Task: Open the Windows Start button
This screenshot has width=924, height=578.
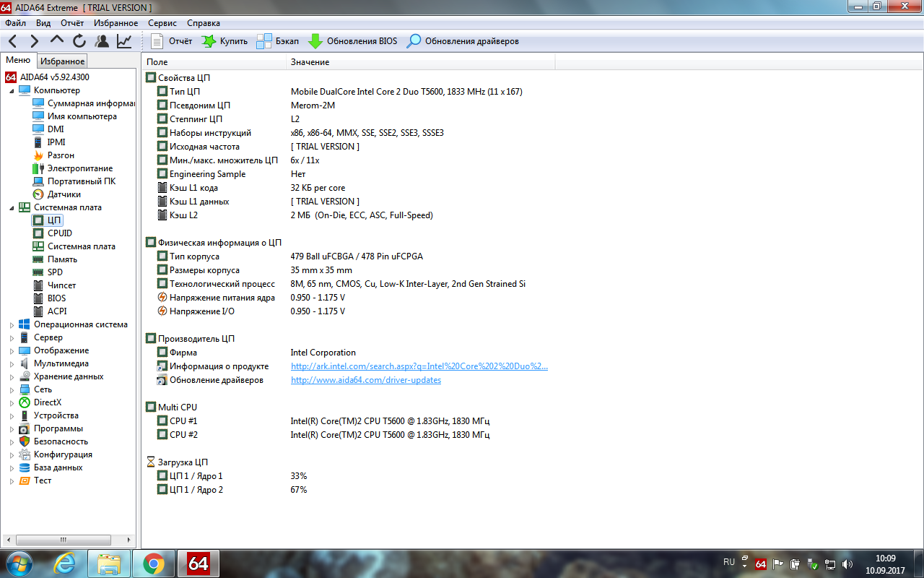Action: coord(18,564)
